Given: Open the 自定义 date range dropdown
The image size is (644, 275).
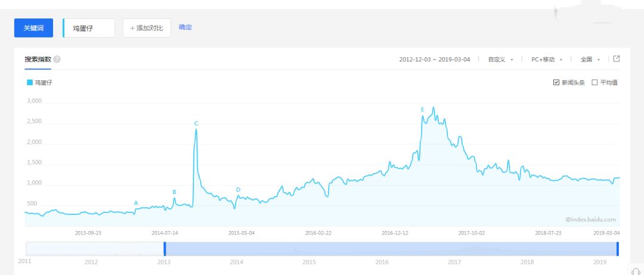Looking at the screenshot, I should point(500,60).
